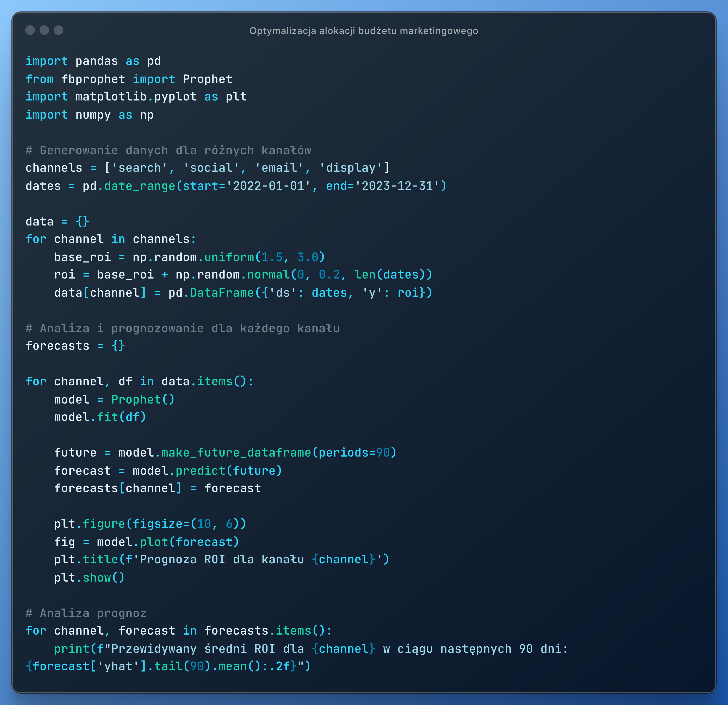Click the window title 'Optymalizacja alokacji budżetu marketingowego'
This screenshot has width=728, height=705.
[x=364, y=31]
